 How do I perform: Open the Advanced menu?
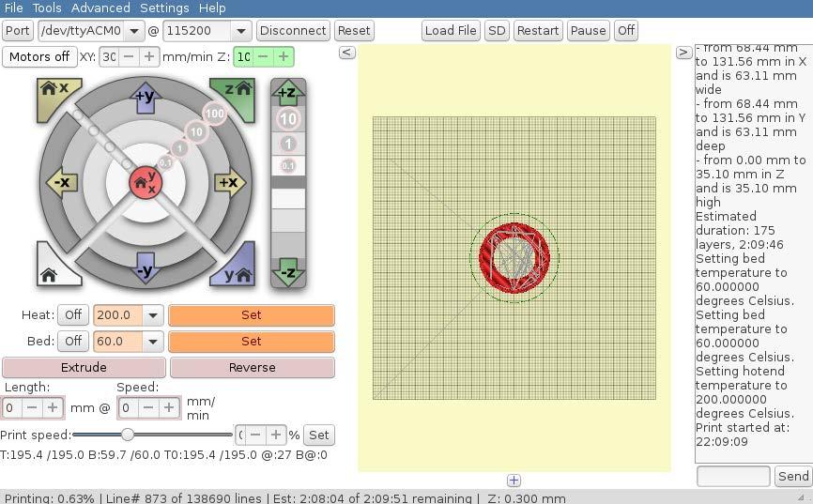[100, 8]
